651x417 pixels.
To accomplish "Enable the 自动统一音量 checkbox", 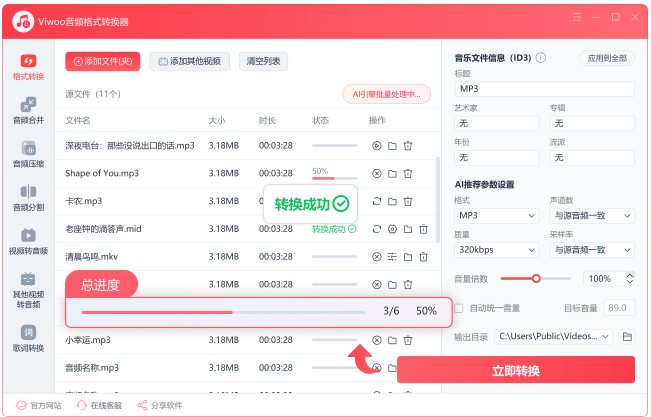I will (x=459, y=308).
